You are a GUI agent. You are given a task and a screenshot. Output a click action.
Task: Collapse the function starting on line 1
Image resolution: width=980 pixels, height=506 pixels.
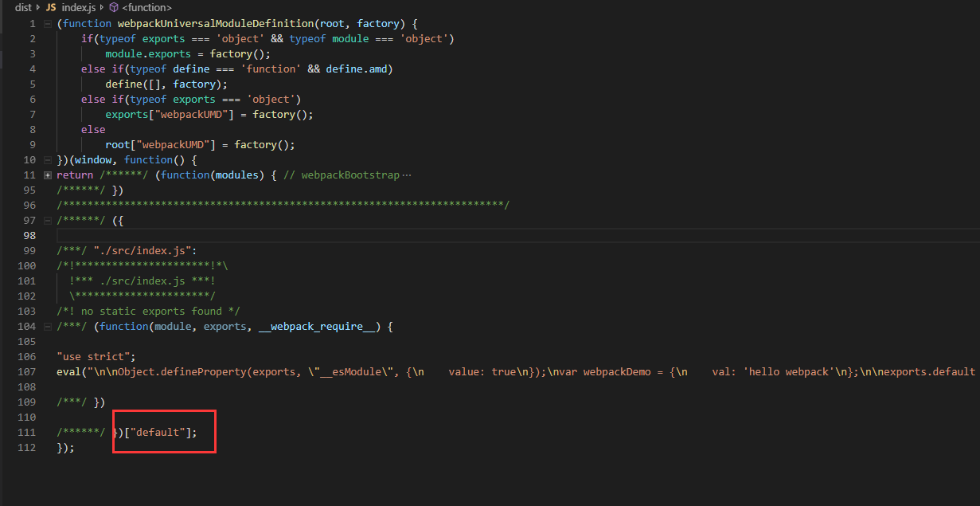[46, 23]
